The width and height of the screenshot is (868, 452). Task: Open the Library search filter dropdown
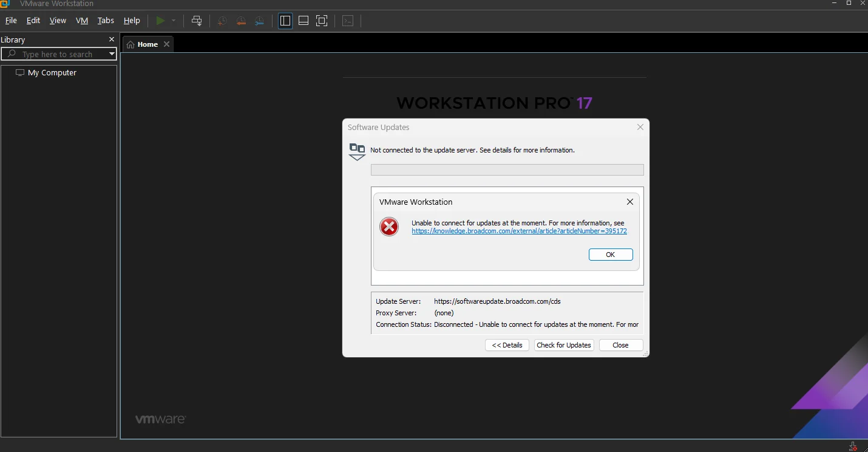(x=112, y=53)
